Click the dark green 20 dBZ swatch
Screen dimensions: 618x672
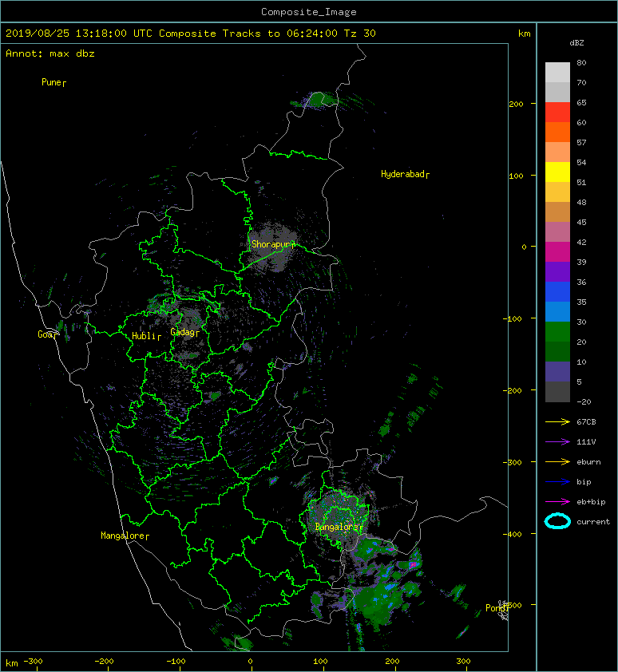557,351
